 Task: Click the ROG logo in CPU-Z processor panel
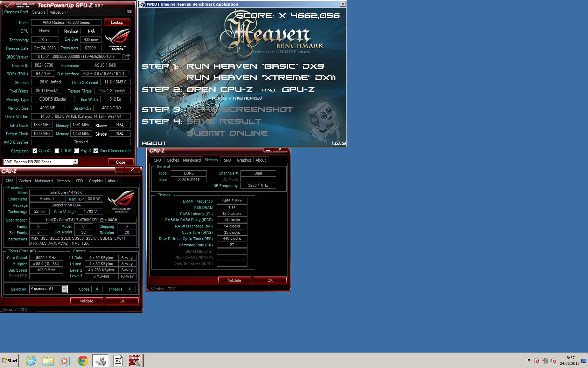click(x=121, y=202)
